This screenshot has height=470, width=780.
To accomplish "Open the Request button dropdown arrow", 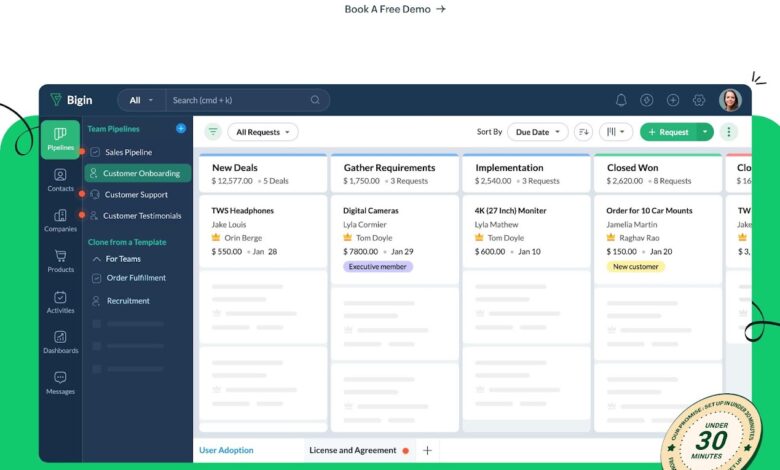I will pos(705,132).
